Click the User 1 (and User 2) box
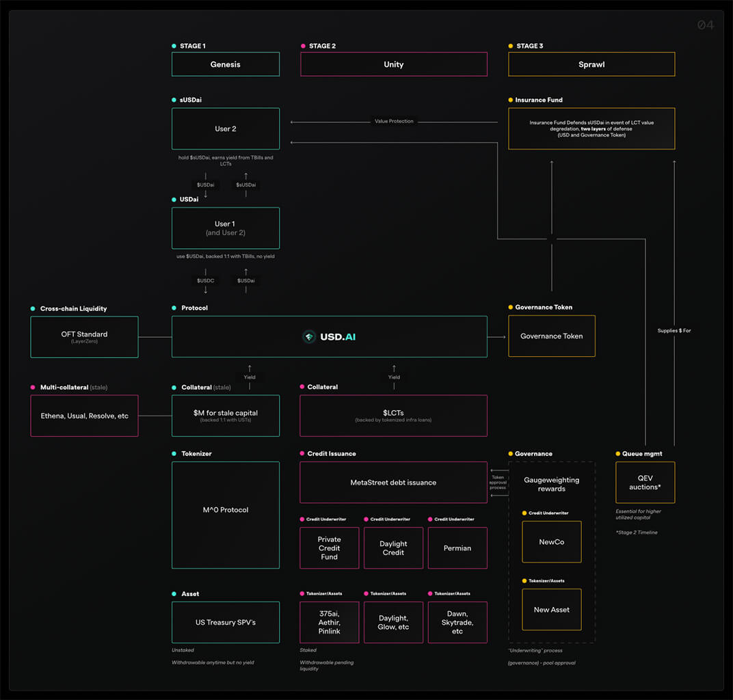Screen dimensions: 733x700 [x=226, y=228]
